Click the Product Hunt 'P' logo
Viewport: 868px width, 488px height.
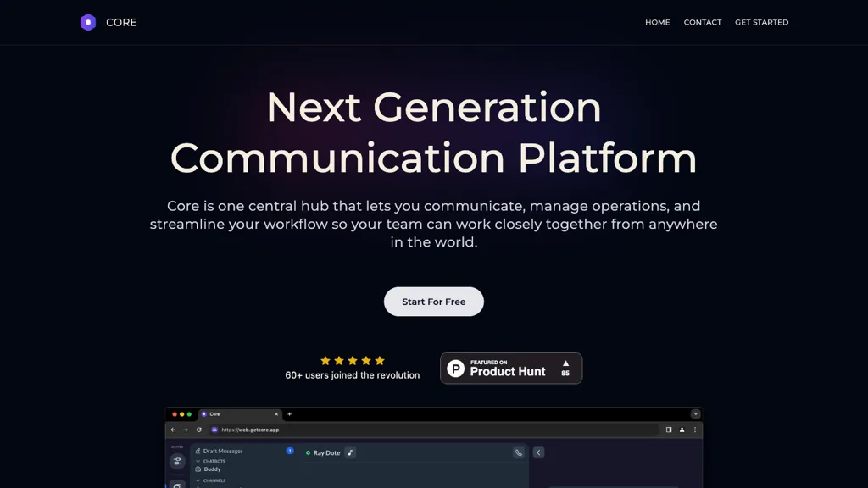click(x=456, y=369)
